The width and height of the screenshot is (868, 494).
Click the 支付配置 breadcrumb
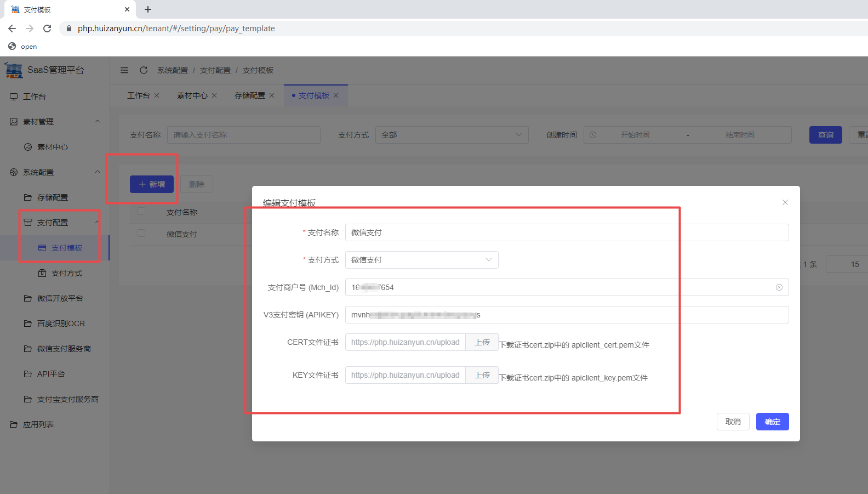pos(215,70)
